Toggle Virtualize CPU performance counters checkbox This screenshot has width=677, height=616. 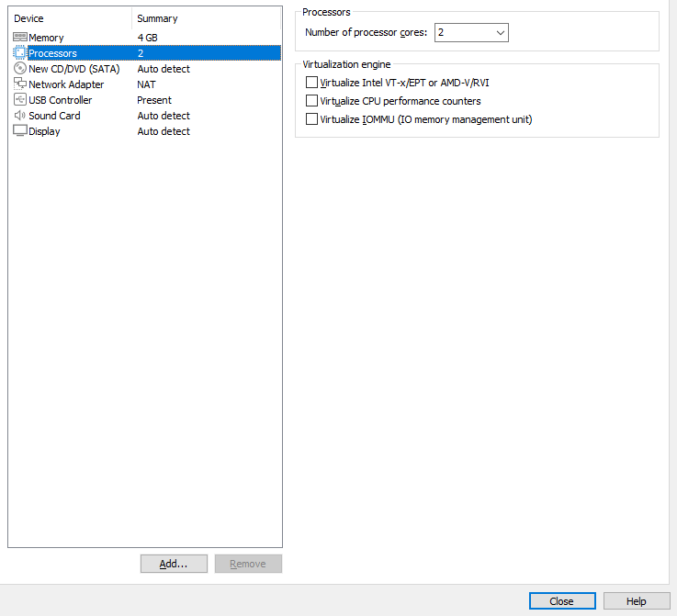(311, 100)
